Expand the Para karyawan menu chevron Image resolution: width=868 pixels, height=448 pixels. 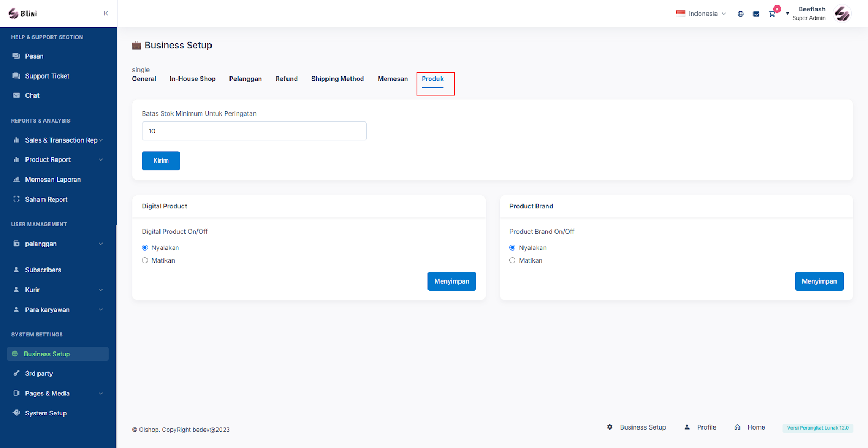click(x=101, y=309)
